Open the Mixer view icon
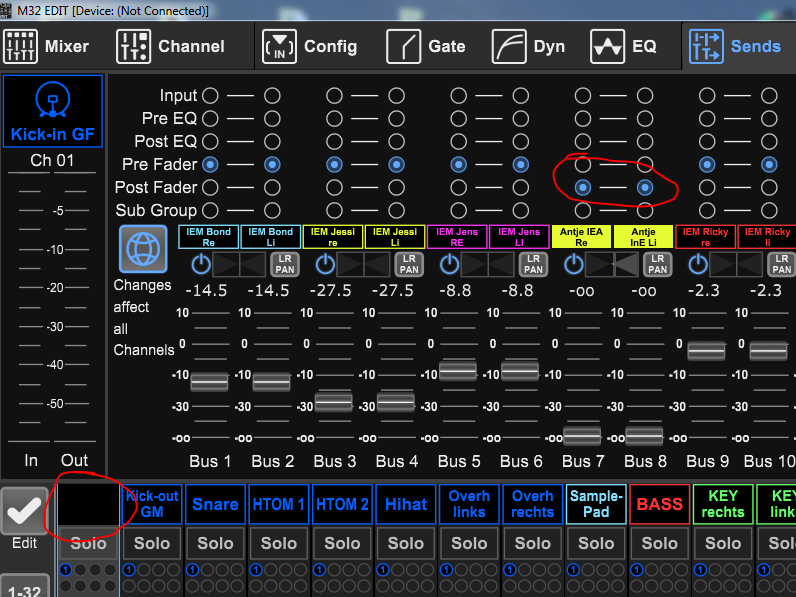796x597 pixels. pyautogui.click(x=20, y=46)
